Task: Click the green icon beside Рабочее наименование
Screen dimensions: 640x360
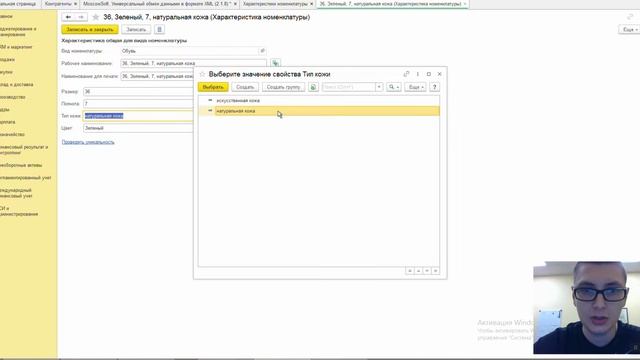Action: pyautogui.click(x=276, y=63)
